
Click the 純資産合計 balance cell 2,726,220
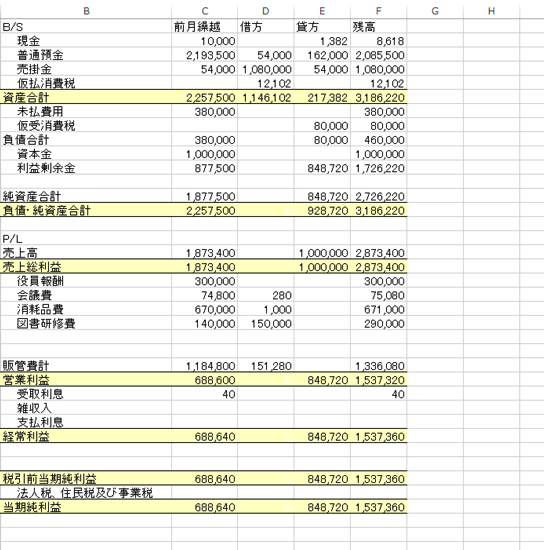tap(378, 196)
